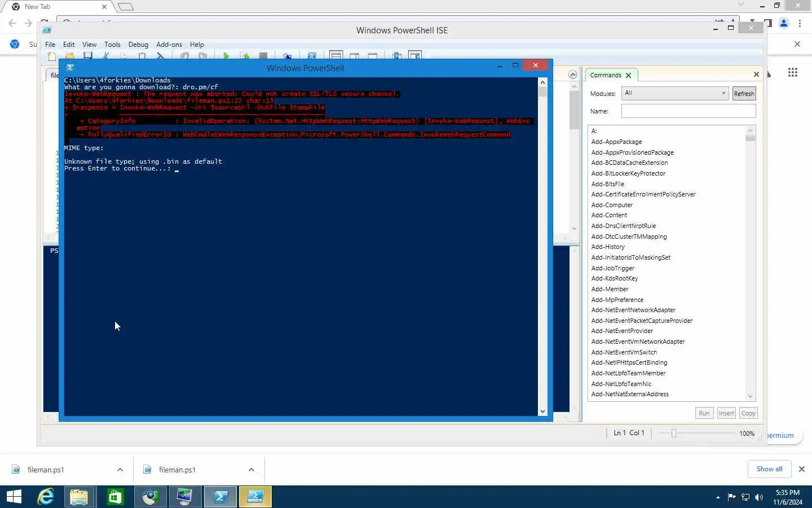
Task: Click the command list scrollbar down arrow
Action: point(750,396)
